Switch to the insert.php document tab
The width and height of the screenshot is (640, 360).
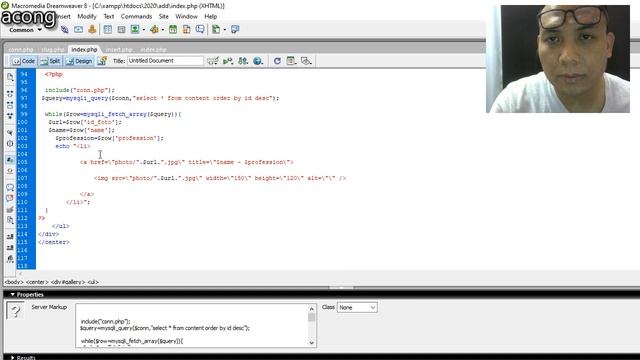pos(119,49)
